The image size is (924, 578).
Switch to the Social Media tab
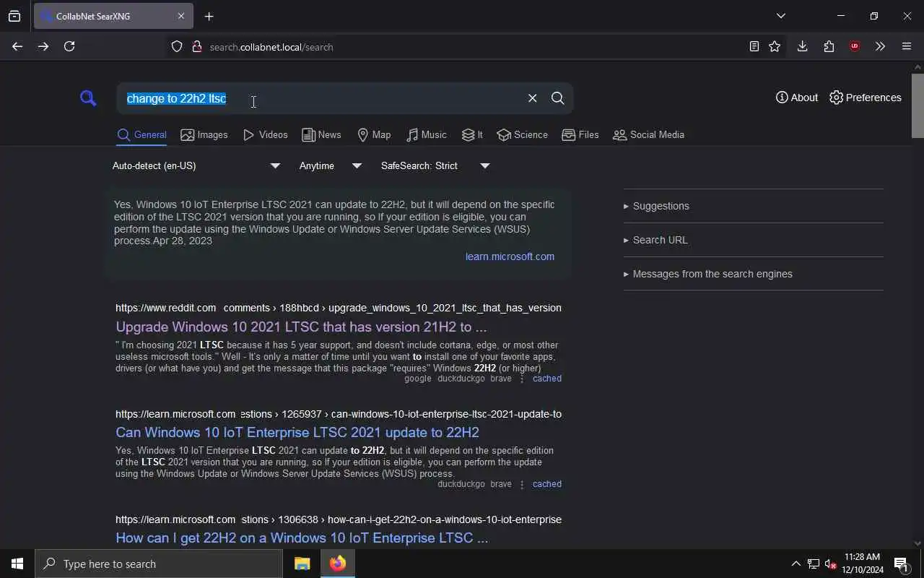click(x=648, y=135)
